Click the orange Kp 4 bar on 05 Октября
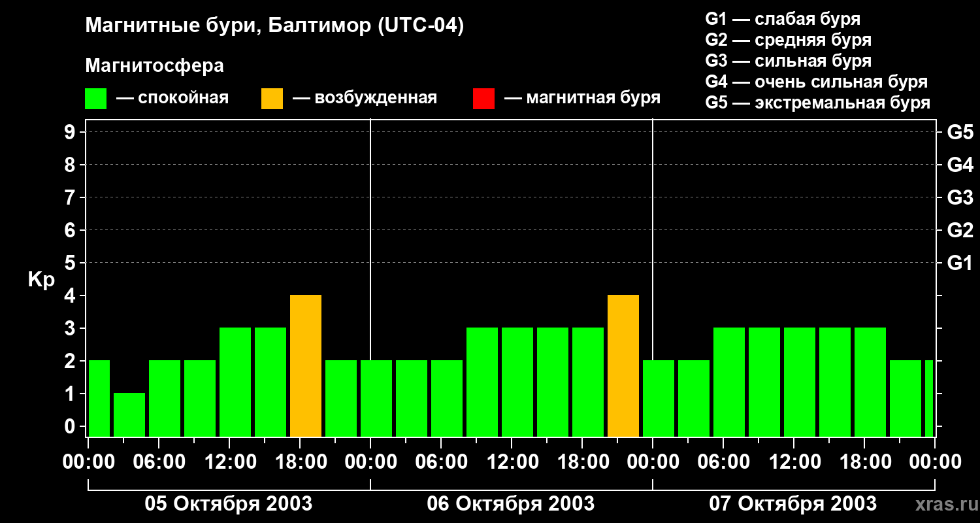The image size is (980, 523). click(x=306, y=365)
